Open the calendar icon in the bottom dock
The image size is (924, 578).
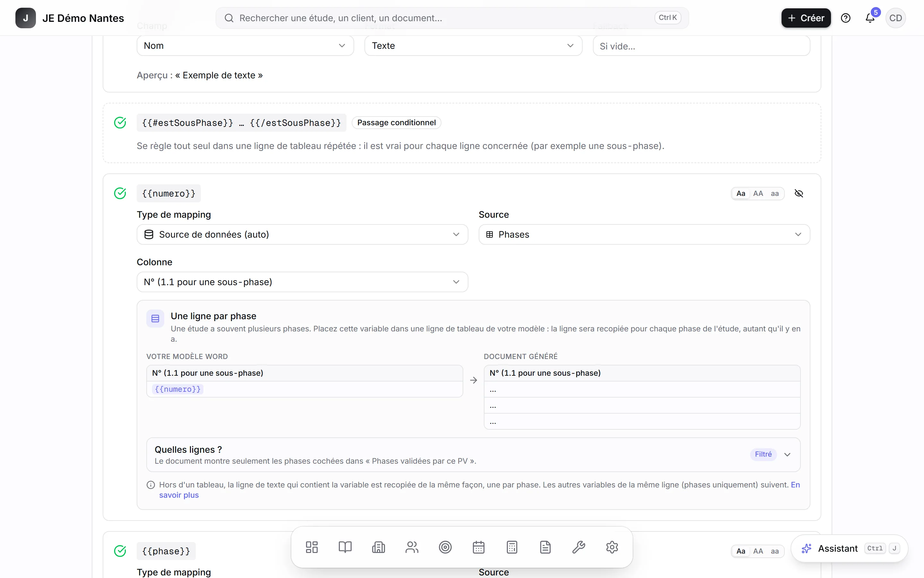(x=478, y=547)
